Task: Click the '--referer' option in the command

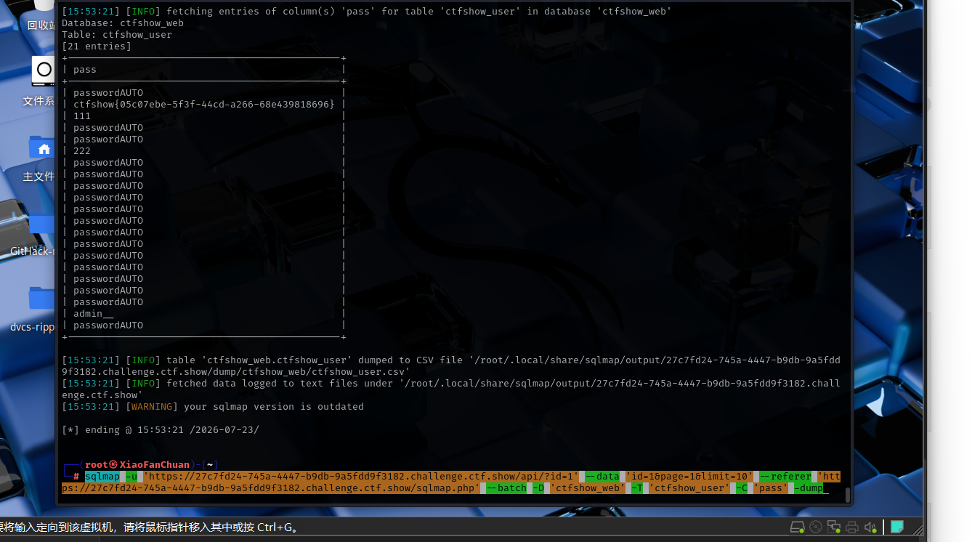Action: (785, 477)
